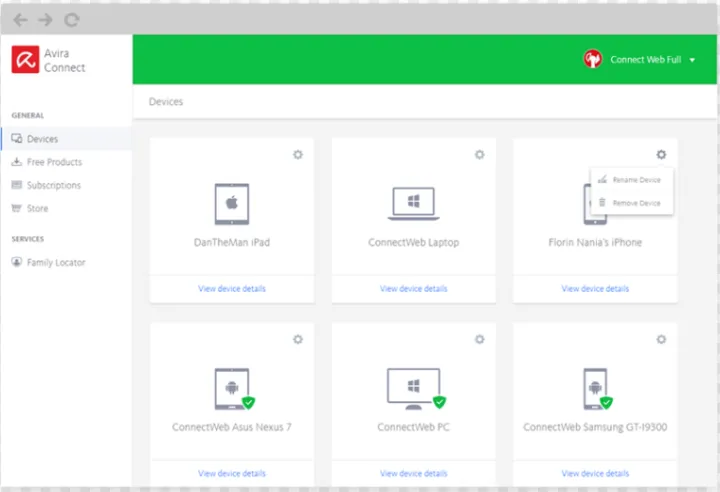The height and width of the screenshot is (492, 720).
Task: View device details for DanTheMan iPad
Action: pyautogui.click(x=232, y=289)
